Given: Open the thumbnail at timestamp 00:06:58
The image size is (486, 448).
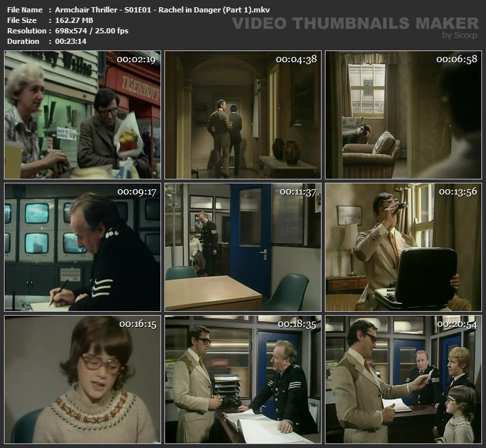Looking at the screenshot, I should (x=403, y=115).
